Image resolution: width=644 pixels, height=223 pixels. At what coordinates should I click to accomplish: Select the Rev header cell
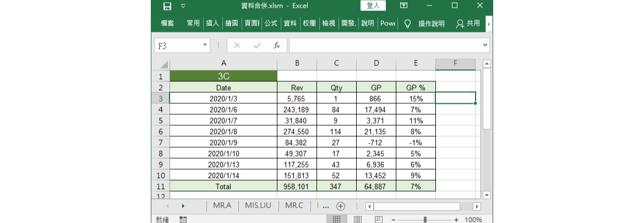(x=297, y=87)
